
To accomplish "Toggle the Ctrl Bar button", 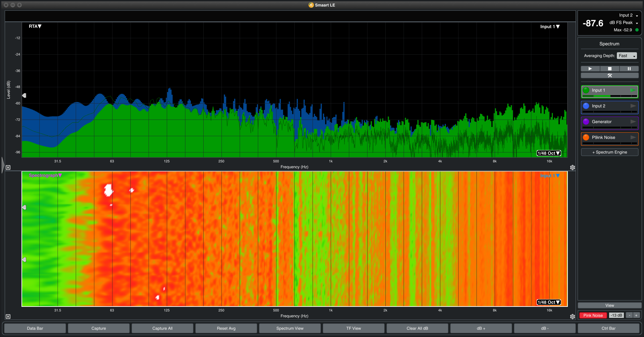I will click(x=608, y=328).
